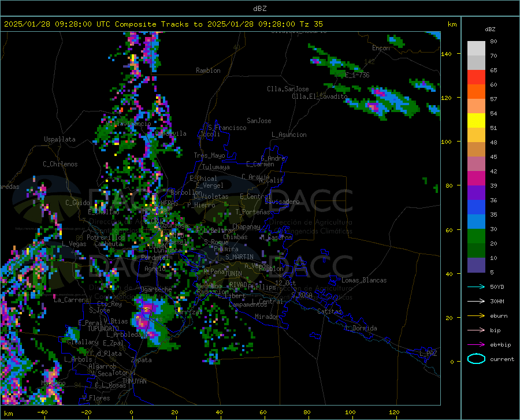Click the S_Francisco map label
The width and height of the screenshot is (520, 420).
(227, 128)
